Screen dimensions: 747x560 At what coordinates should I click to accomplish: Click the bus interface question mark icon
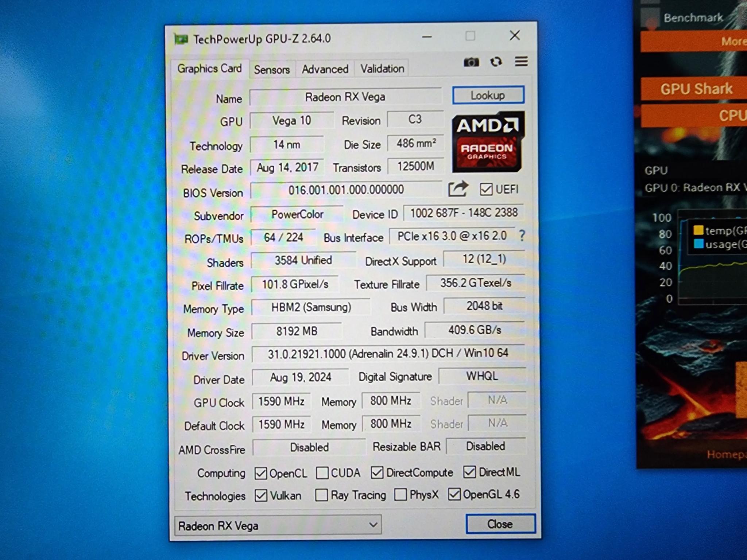(x=522, y=236)
